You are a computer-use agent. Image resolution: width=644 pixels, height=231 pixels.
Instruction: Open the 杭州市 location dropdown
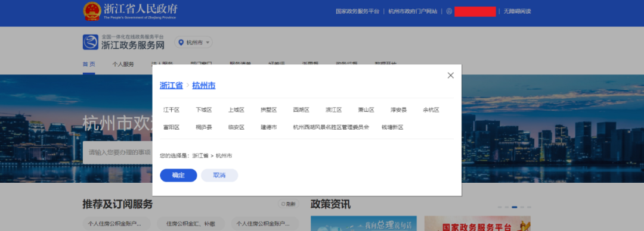click(x=193, y=42)
